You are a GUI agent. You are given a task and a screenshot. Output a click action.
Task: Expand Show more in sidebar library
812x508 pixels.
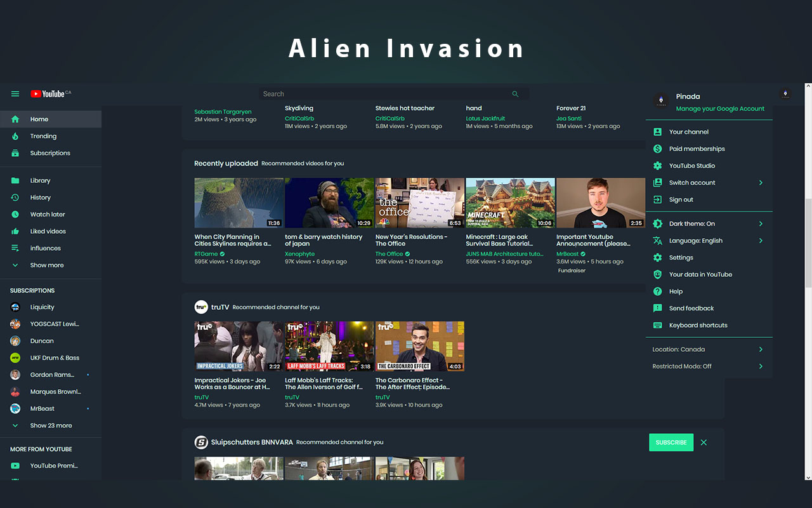click(x=51, y=265)
